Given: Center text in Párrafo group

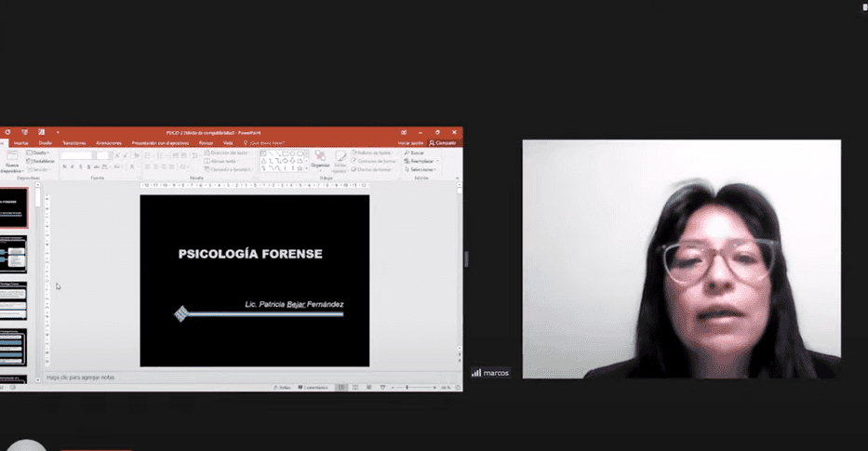Looking at the screenshot, I should tap(156, 166).
